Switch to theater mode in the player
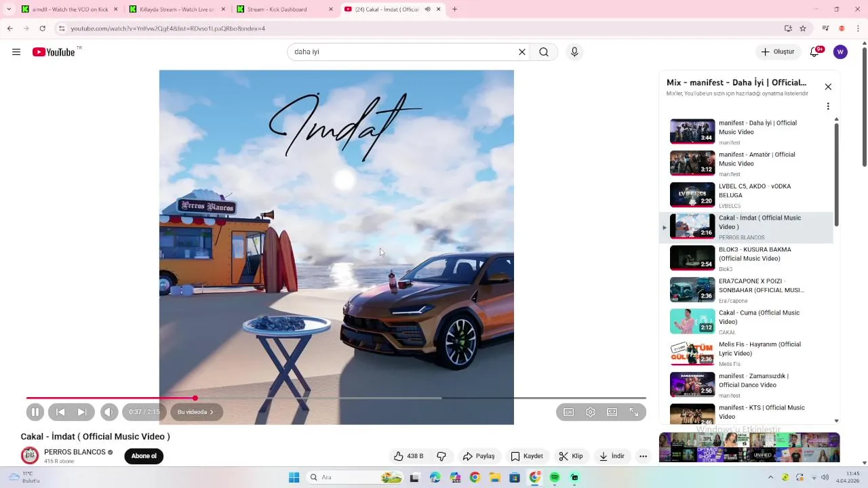The height and width of the screenshot is (488, 868). 612,412
